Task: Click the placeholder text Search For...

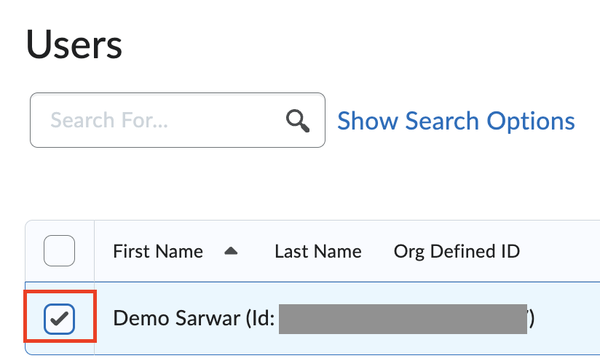Action: (109, 120)
